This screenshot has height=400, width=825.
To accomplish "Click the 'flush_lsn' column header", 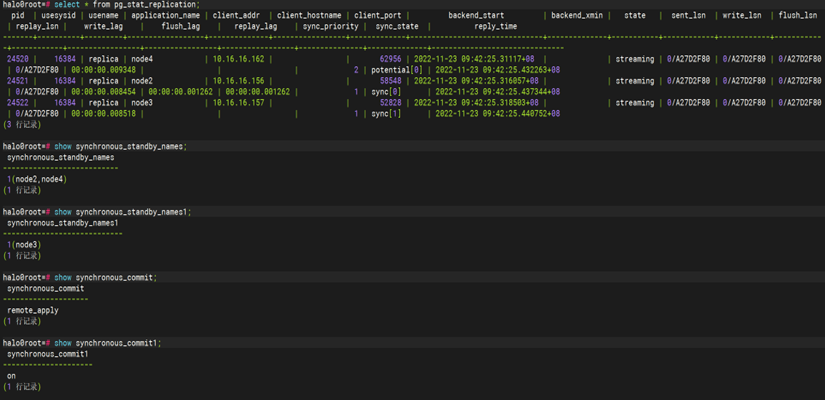I will coord(798,16).
